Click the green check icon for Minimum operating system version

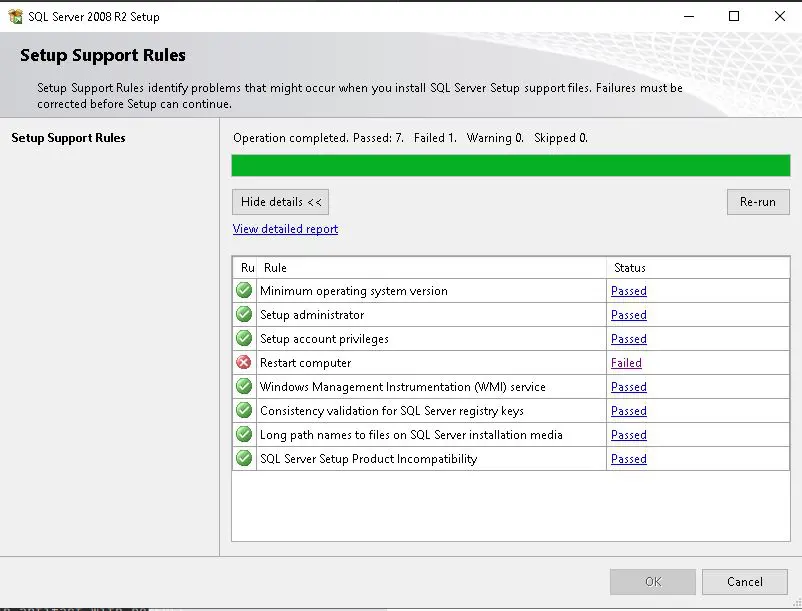click(x=244, y=290)
